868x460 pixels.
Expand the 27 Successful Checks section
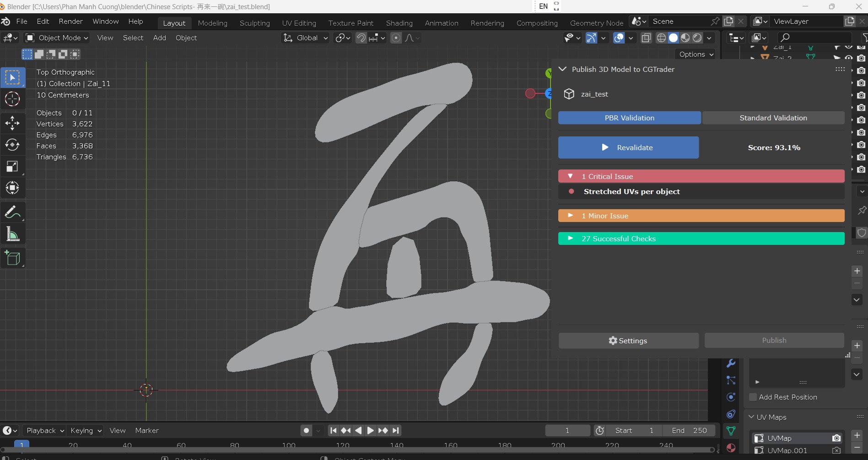coord(701,238)
